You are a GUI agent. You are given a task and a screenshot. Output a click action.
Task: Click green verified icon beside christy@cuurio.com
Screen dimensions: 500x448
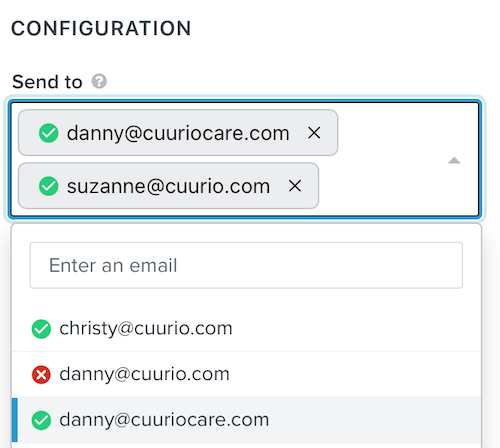click(41, 329)
